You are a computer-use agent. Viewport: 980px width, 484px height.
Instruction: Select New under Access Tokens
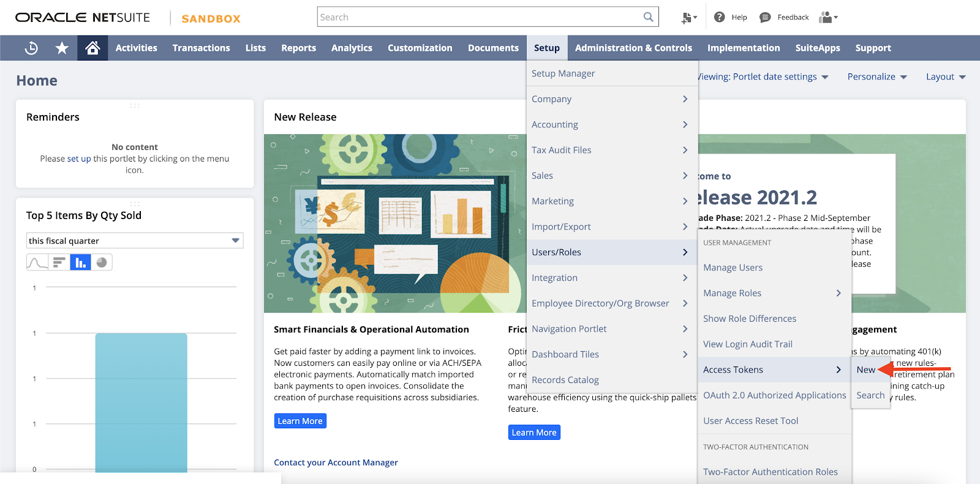point(865,370)
